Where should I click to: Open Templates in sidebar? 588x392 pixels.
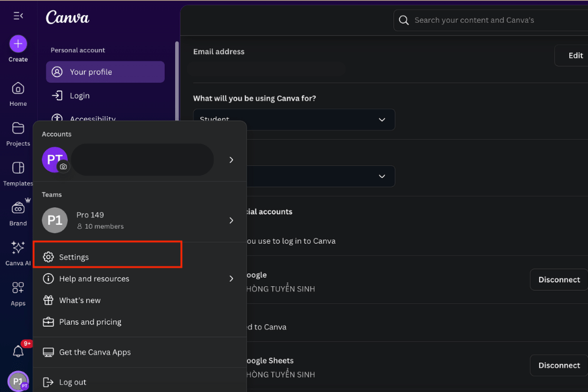tap(18, 174)
